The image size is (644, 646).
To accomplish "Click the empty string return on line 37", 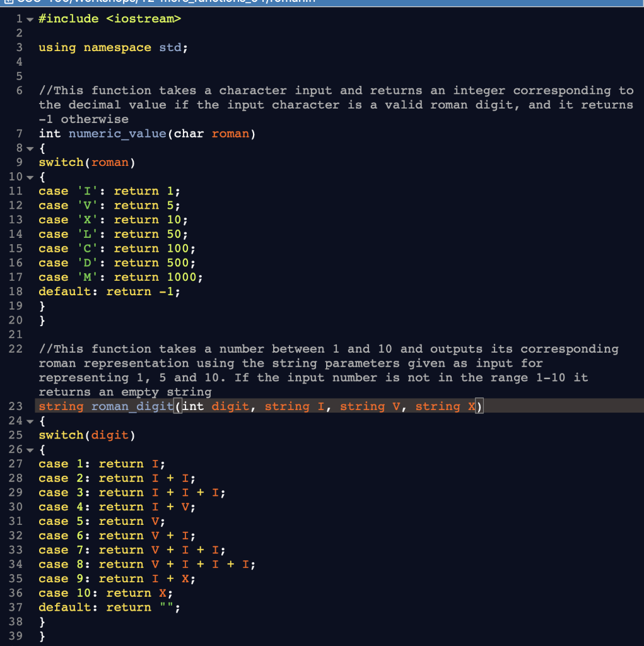I will coord(107,607).
